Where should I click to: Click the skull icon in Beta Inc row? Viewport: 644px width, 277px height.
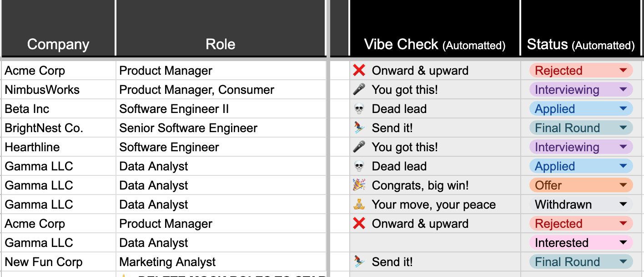(359, 109)
